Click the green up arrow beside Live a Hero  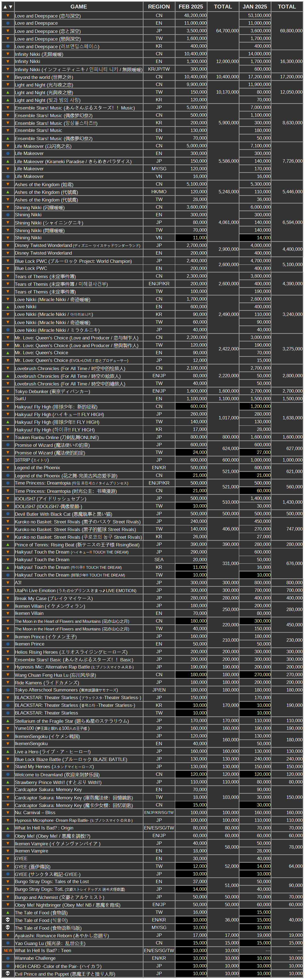(8, 751)
